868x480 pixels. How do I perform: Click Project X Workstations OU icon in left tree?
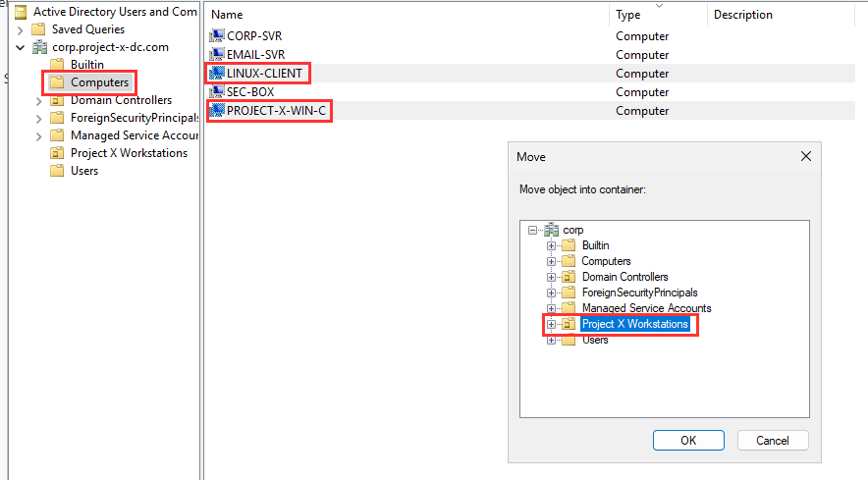point(58,153)
